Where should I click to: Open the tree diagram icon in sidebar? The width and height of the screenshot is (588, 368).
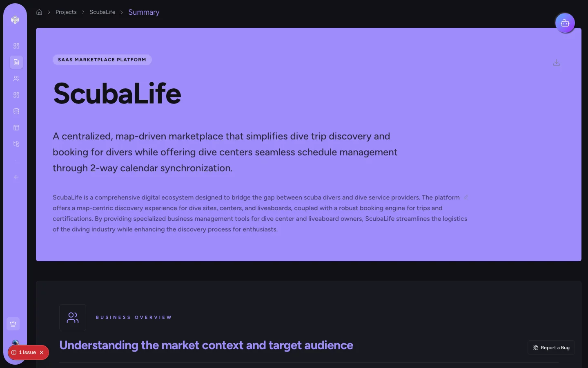(x=16, y=144)
